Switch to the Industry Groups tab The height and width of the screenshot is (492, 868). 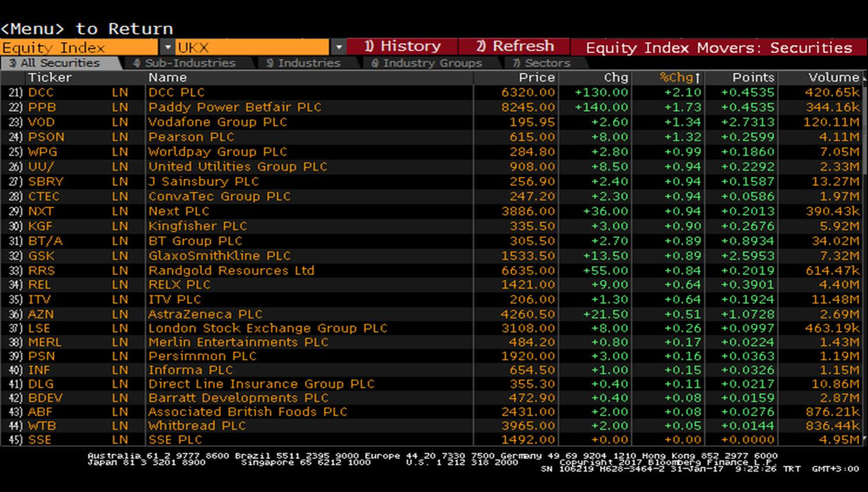click(x=427, y=63)
